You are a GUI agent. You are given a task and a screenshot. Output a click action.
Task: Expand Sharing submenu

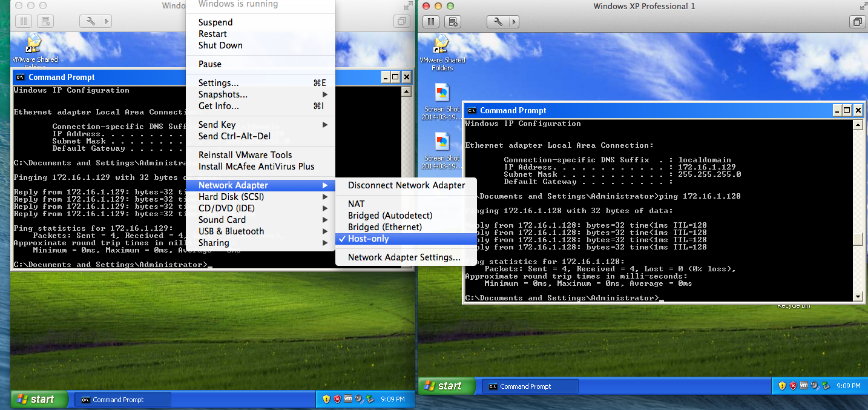[x=260, y=243]
